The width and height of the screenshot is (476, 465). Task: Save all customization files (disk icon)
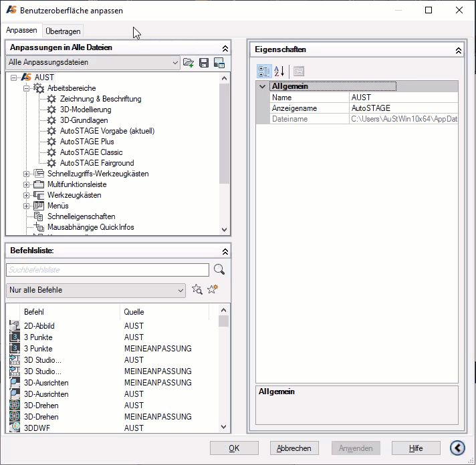click(x=204, y=63)
